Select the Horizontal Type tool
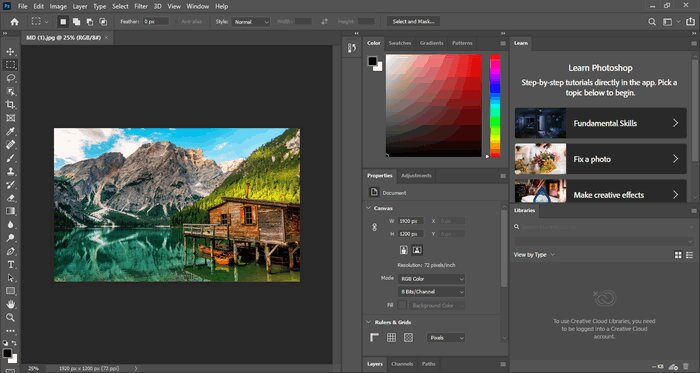 tap(10, 265)
